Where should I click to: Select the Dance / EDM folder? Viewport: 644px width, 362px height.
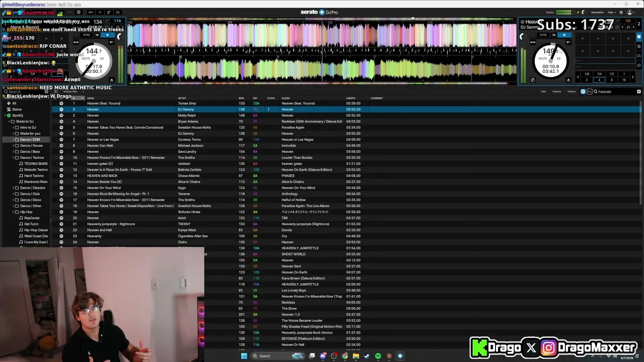30,139
